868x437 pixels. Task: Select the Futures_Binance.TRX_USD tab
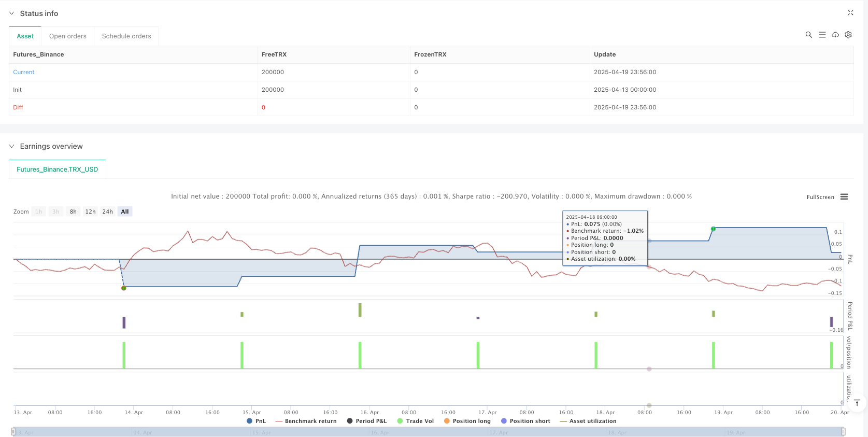(57, 170)
